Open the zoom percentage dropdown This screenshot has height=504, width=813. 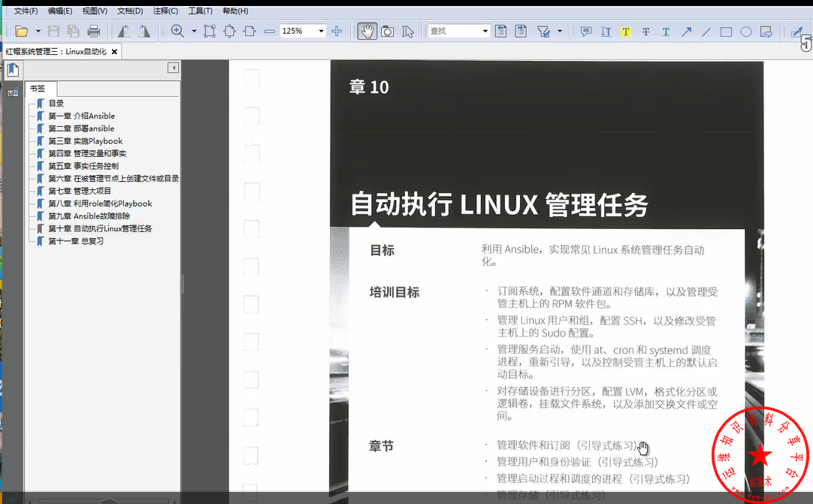tap(322, 32)
